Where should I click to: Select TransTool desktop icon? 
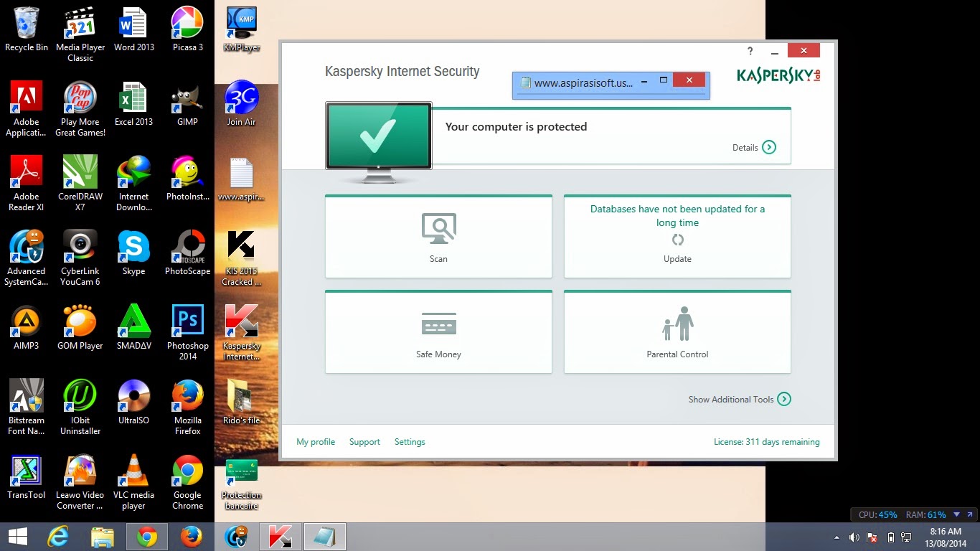click(27, 476)
